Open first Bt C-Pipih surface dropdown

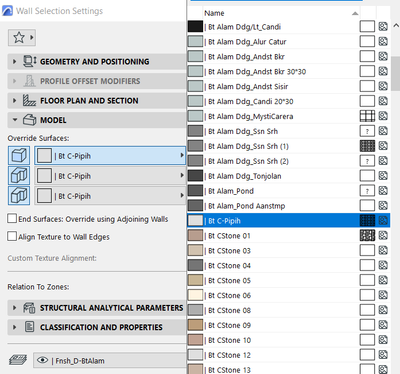click(x=110, y=156)
